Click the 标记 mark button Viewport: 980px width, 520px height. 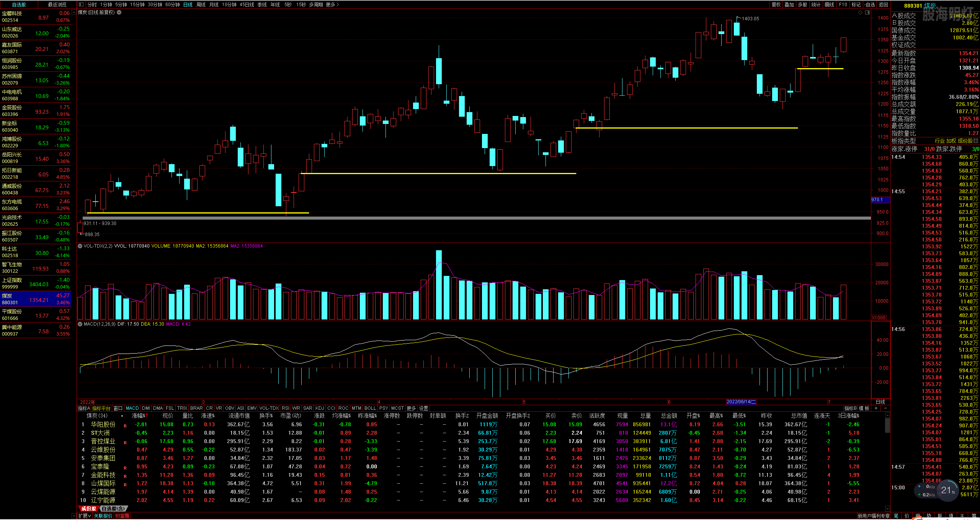856,5
